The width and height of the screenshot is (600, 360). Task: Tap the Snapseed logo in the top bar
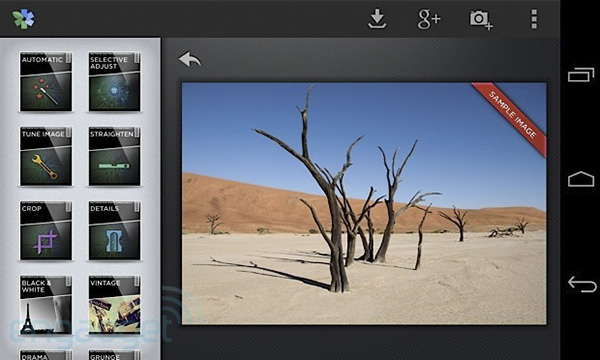[x=23, y=19]
